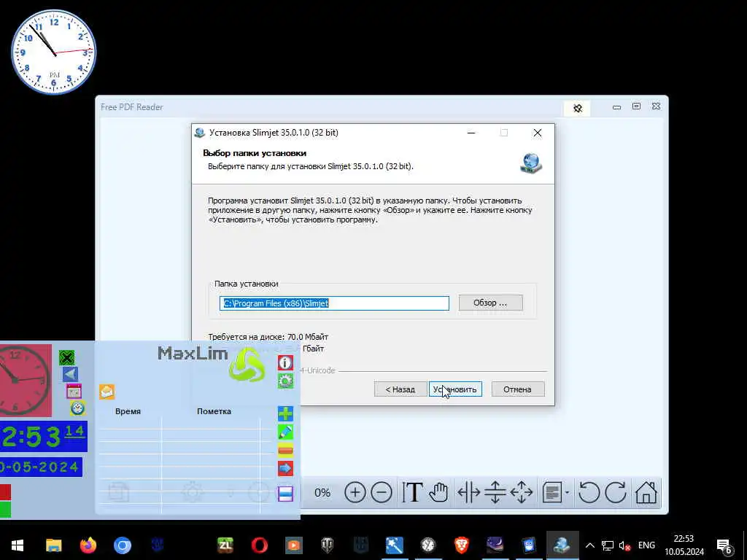Open MaxLim green gear settings icon
The image size is (747, 560).
click(285, 381)
